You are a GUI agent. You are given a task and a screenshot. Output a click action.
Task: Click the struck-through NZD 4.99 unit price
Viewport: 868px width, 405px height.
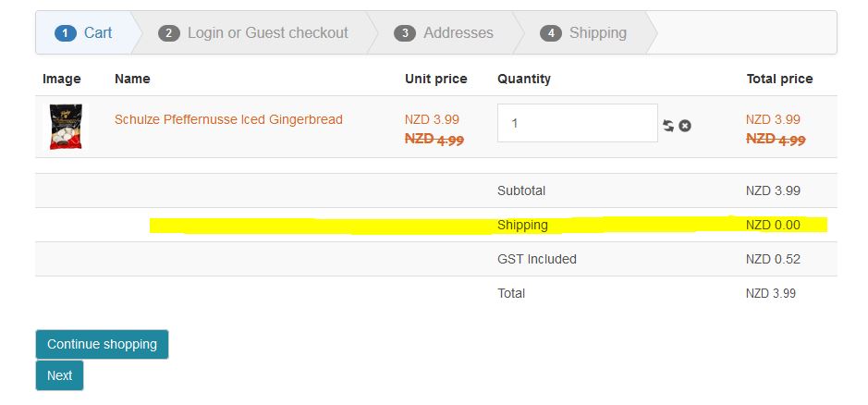pyautogui.click(x=434, y=140)
